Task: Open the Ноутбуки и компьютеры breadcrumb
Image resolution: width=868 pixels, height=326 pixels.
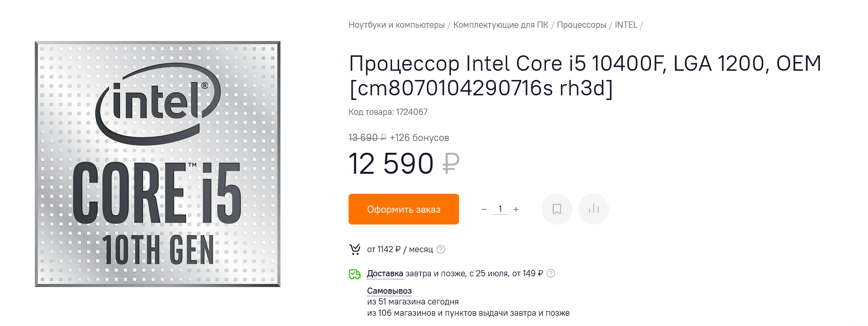Action: [397, 25]
